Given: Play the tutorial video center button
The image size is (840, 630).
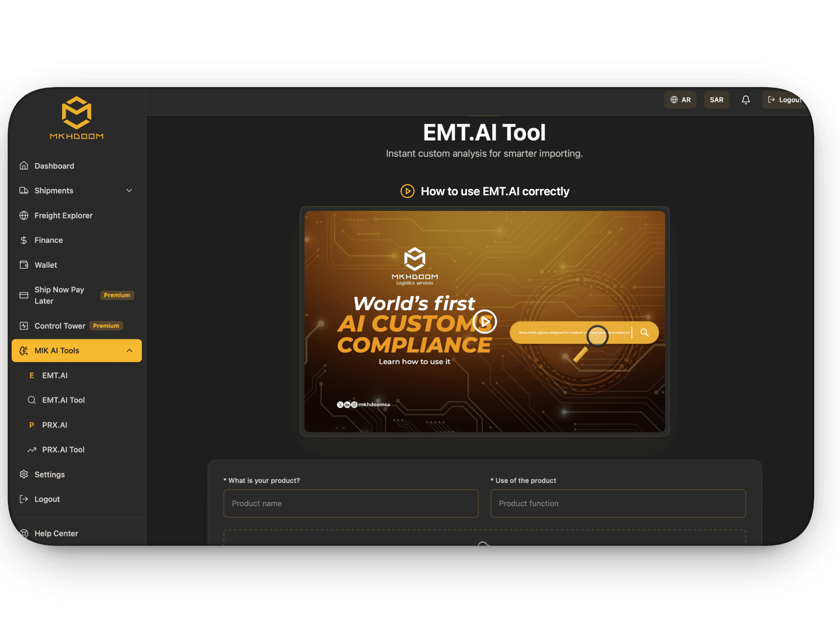Looking at the screenshot, I should pos(485,322).
